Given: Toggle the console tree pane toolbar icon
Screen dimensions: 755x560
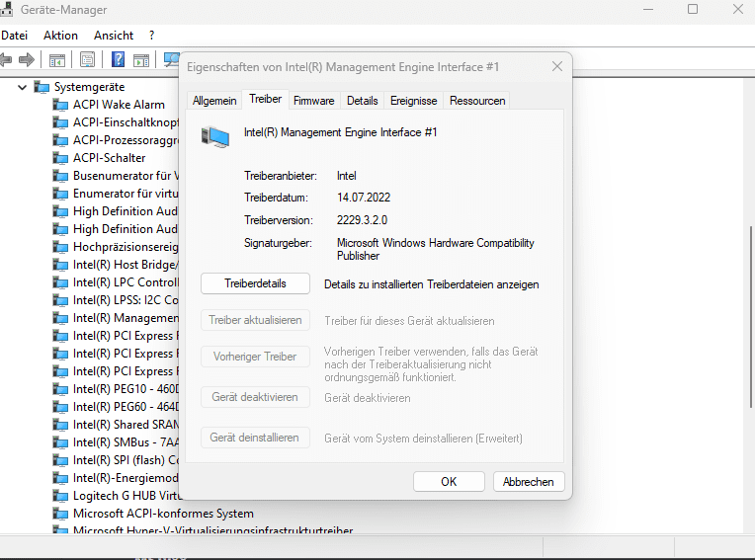Looking at the screenshot, I should (56, 60).
